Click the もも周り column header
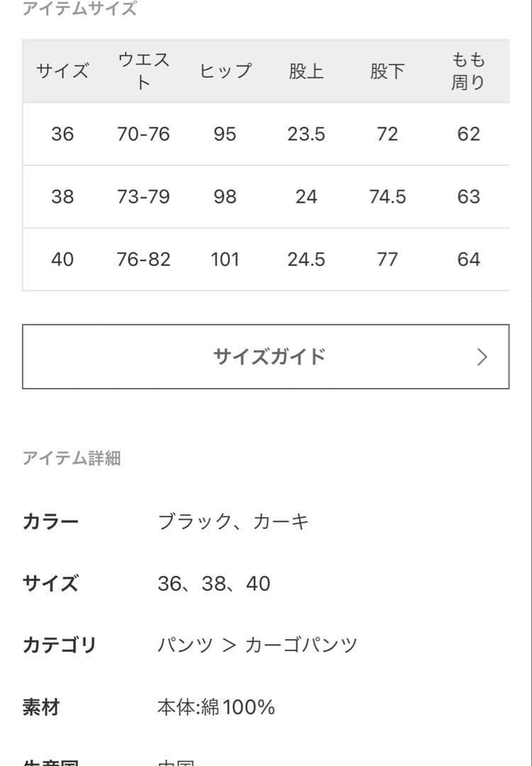The height and width of the screenshot is (766, 532). 469,71
